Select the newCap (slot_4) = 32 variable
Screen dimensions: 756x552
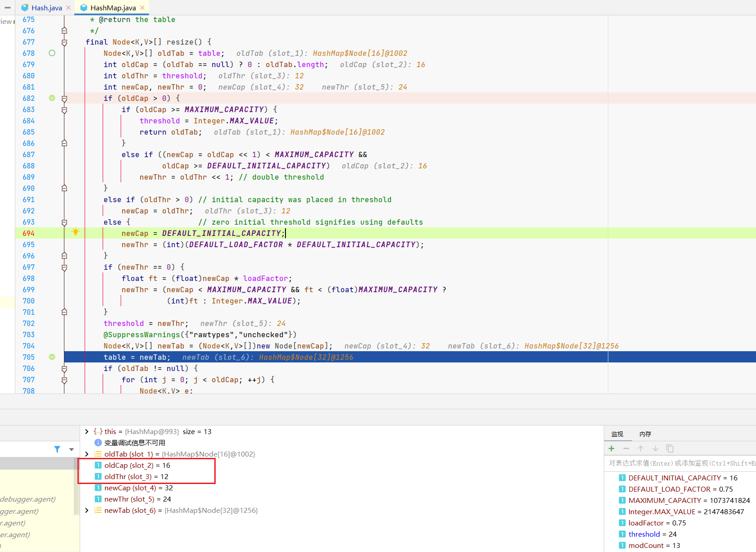(x=139, y=488)
